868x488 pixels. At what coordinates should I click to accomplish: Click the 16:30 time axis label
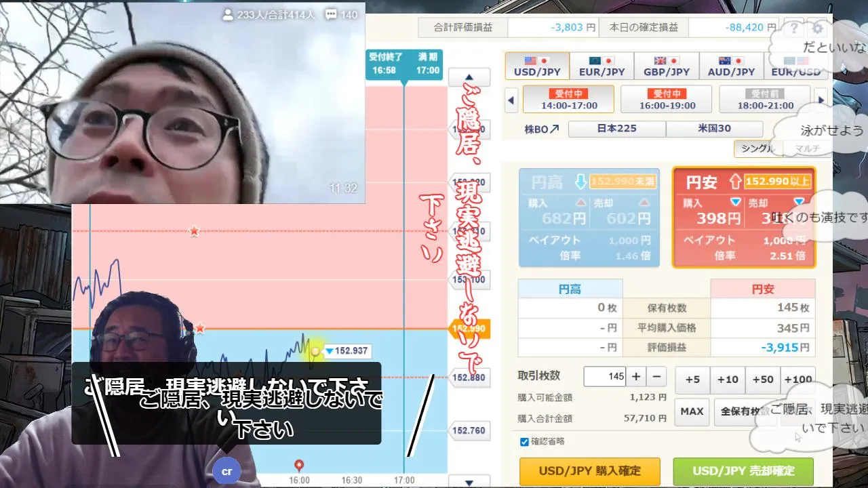pos(351,480)
